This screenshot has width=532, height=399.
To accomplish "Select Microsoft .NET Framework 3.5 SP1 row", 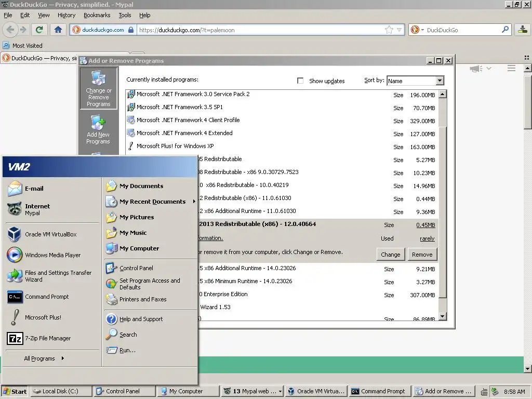I will (x=282, y=108).
